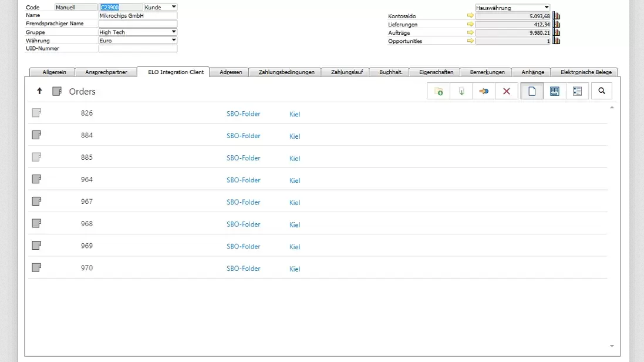This screenshot has height=362, width=644.
Task: Switch to the form details view button
Action: [x=555, y=91]
